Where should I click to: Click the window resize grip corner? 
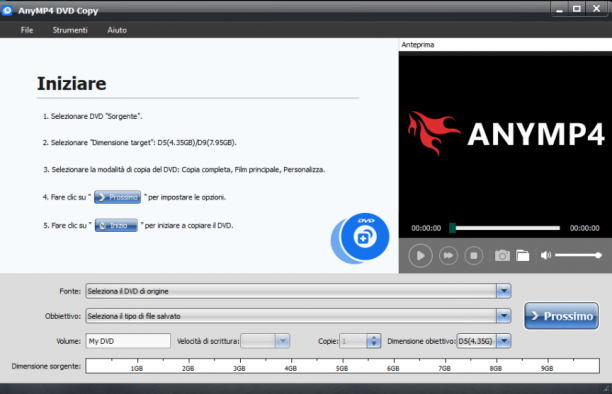pyautogui.click(x=606, y=388)
